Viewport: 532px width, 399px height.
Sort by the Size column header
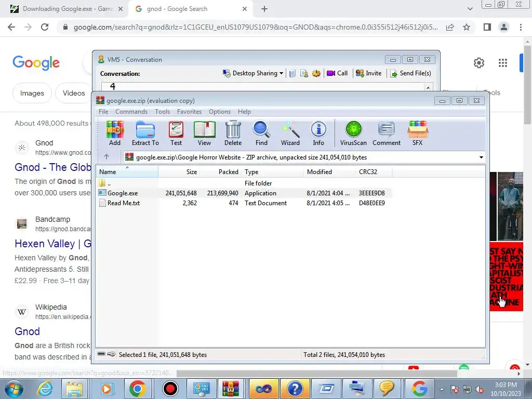pyautogui.click(x=179, y=171)
